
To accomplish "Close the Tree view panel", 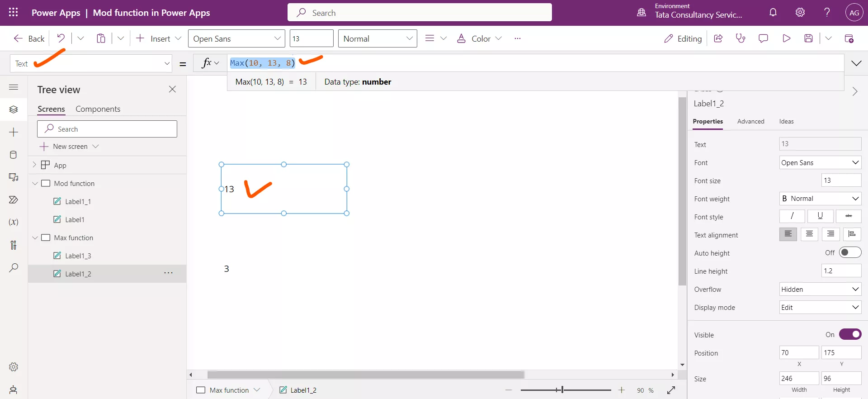I will (172, 89).
